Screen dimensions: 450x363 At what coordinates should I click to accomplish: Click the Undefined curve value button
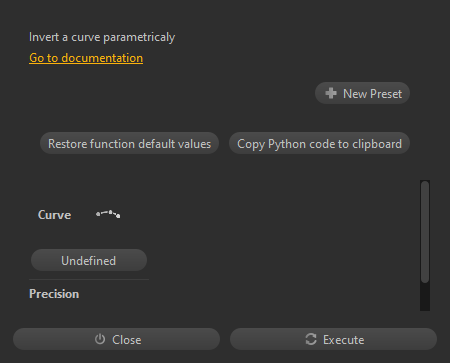(x=89, y=260)
